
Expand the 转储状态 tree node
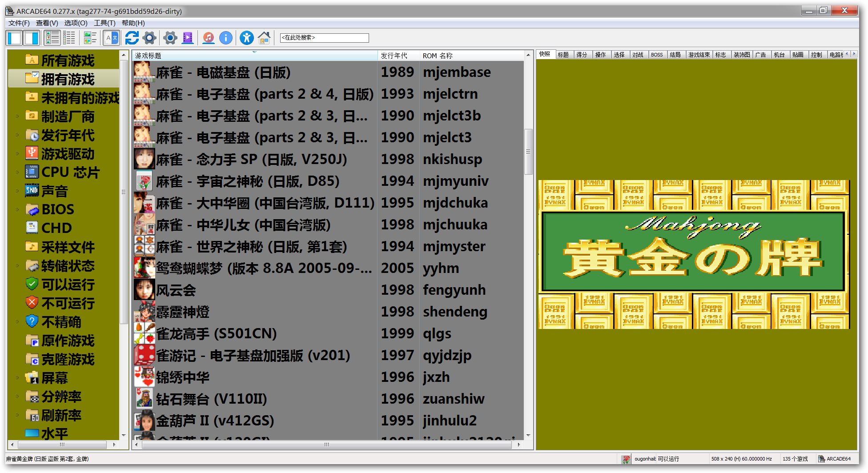click(x=17, y=266)
